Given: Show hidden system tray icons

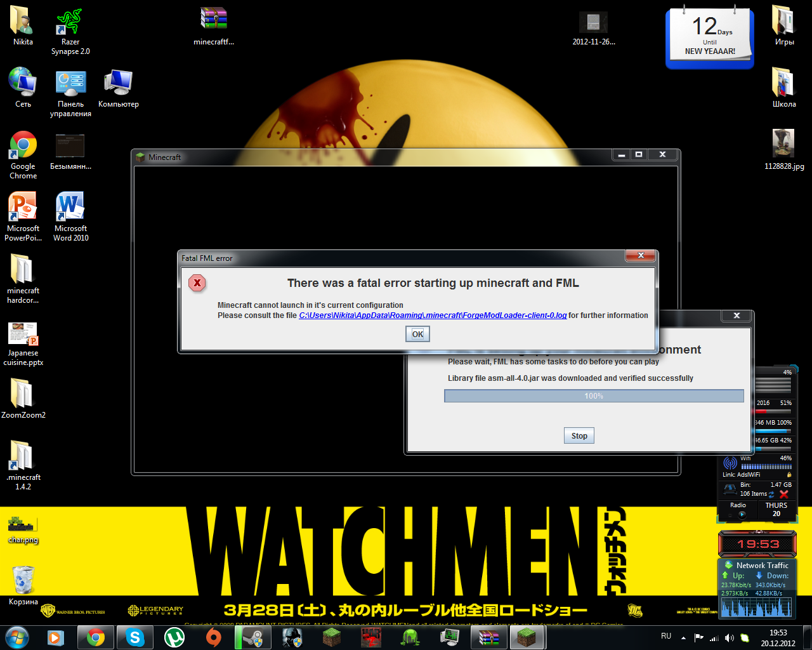Looking at the screenshot, I should 683,637.
